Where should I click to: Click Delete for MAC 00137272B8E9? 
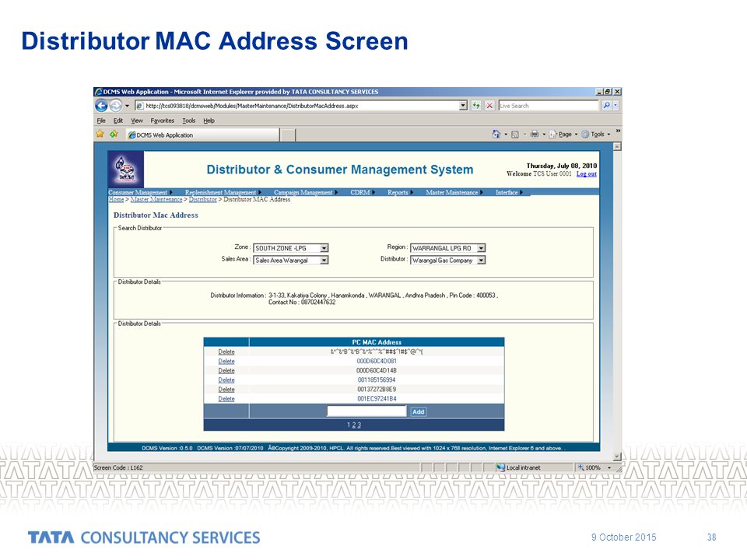click(x=226, y=389)
